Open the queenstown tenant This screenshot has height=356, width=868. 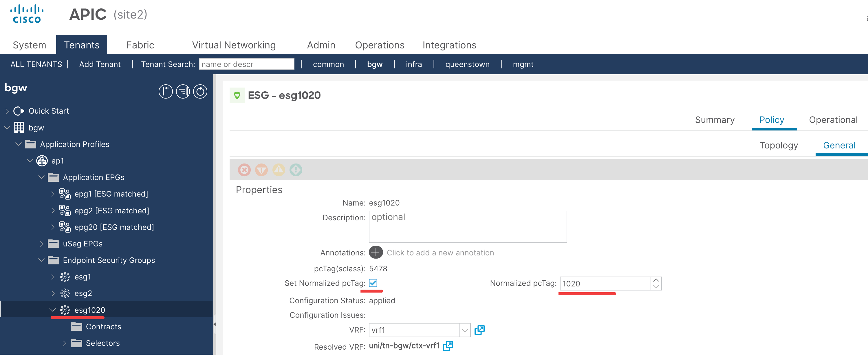point(467,64)
